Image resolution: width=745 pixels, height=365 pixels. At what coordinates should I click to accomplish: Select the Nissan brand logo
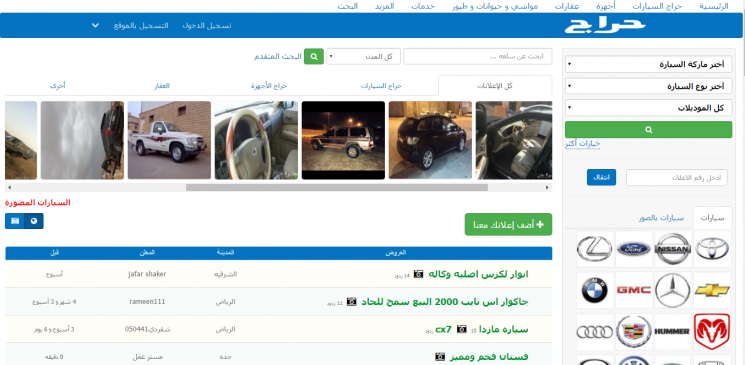pos(672,249)
